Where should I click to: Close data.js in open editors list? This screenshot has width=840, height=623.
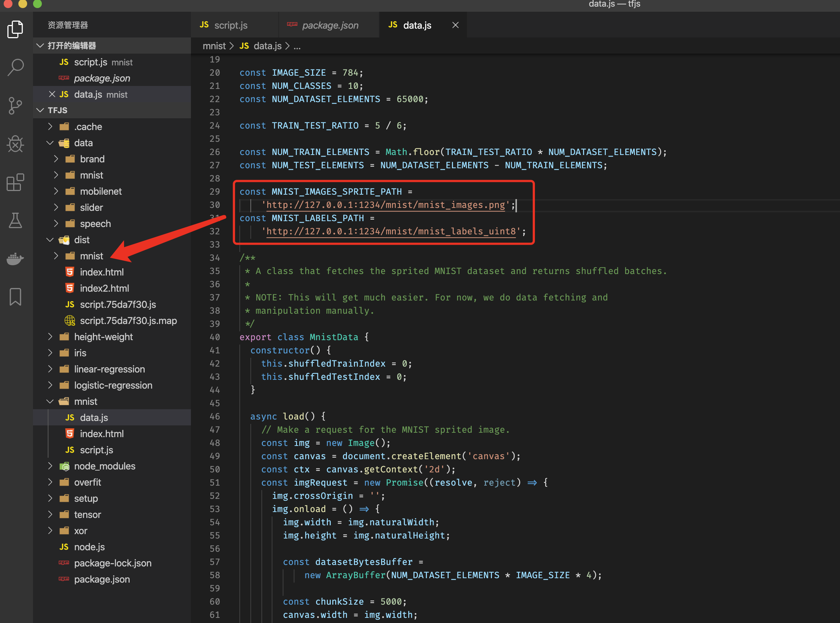tap(52, 94)
